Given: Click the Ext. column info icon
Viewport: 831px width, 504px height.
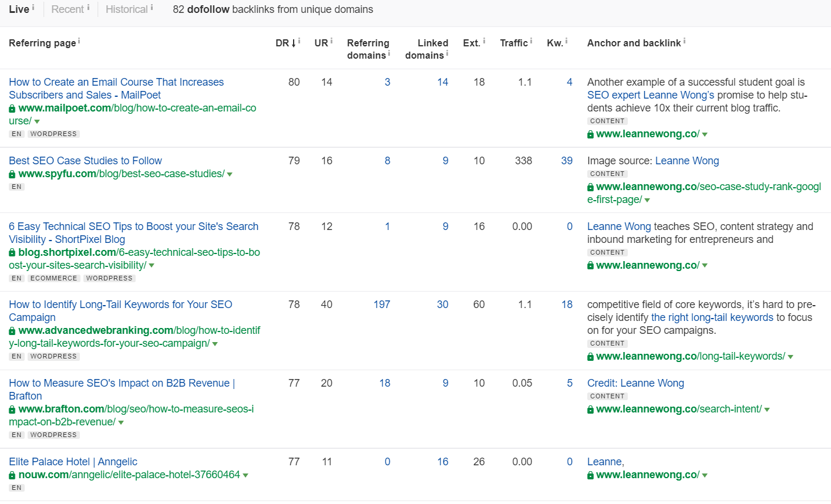Looking at the screenshot, I should click(484, 40).
